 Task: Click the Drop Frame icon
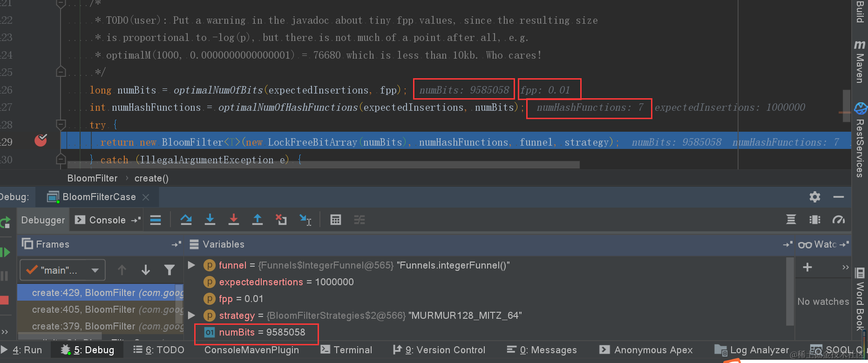pos(281,220)
